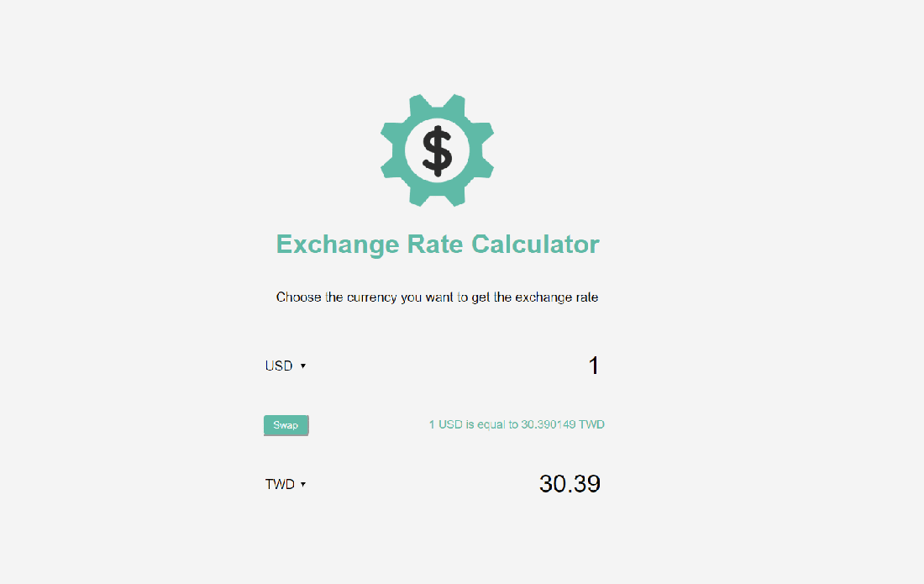924x584 pixels.
Task: Click the small arrow beside TWD
Action: (302, 485)
